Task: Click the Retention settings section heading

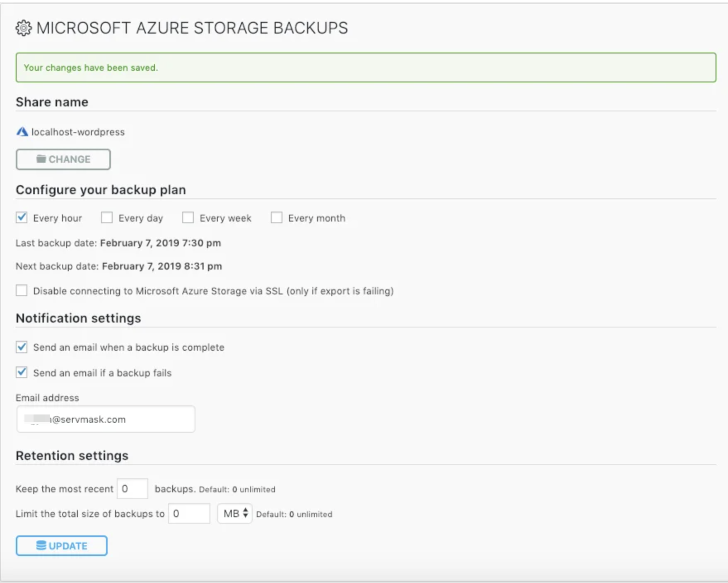Action: point(72,455)
